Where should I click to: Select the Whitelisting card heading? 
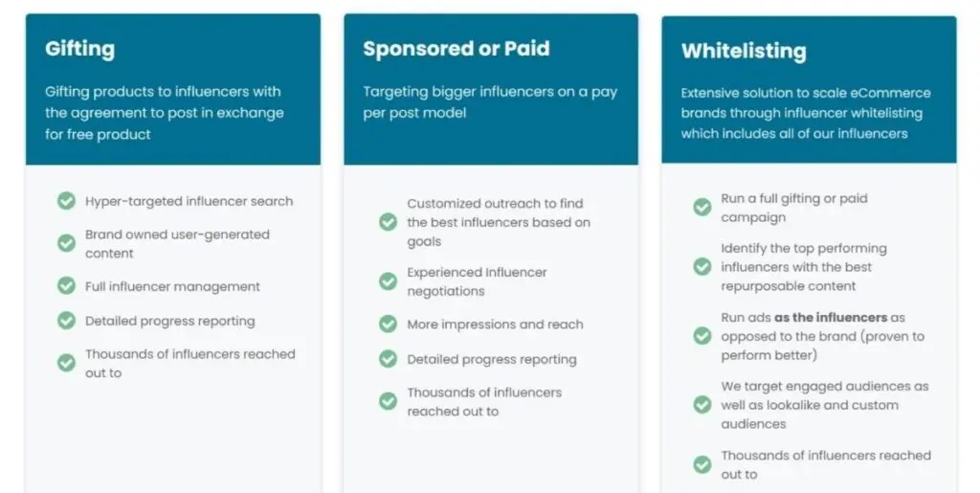click(x=744, y=51)
